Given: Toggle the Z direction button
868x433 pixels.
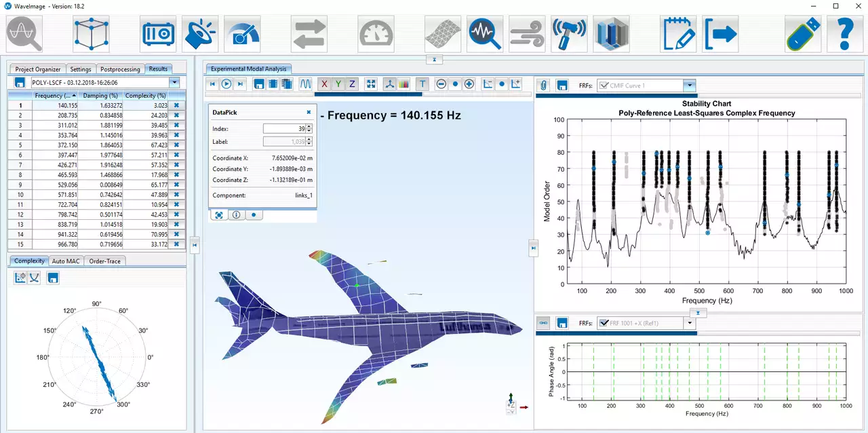Looking at the screenshot, I should (352, 84).
